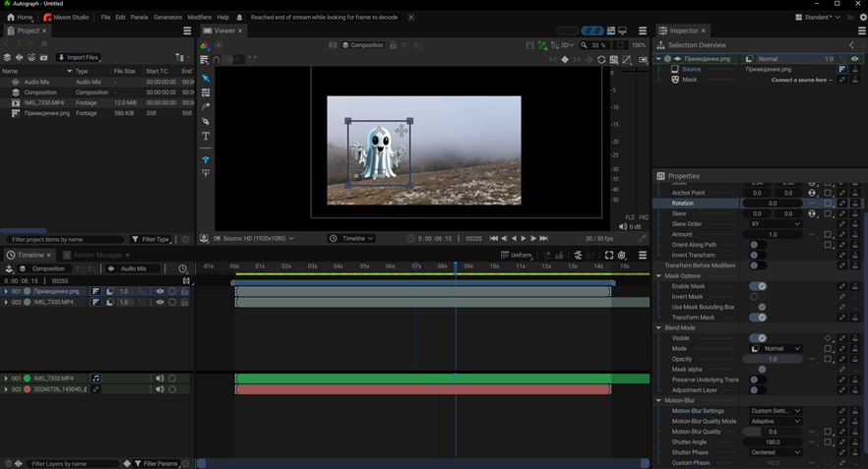
Task: Click the Filter Params button in Timeline
Action: click(x=156, y=463)
